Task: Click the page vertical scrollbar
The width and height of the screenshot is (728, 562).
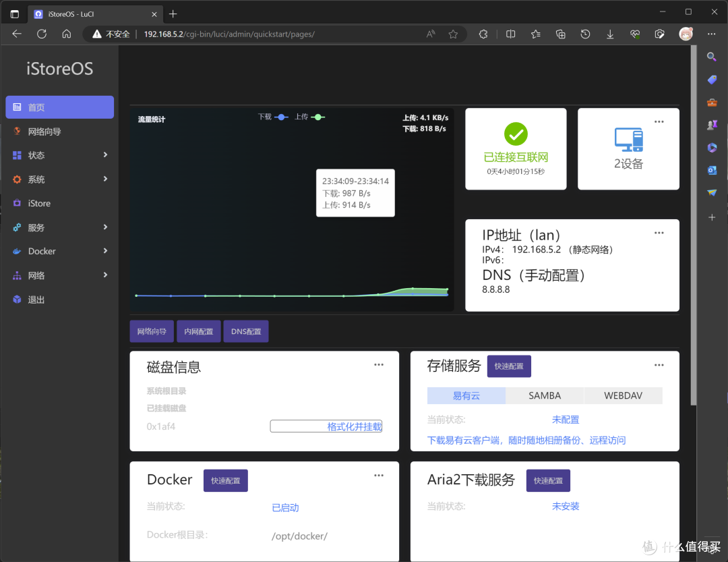Action: (694, 225)
